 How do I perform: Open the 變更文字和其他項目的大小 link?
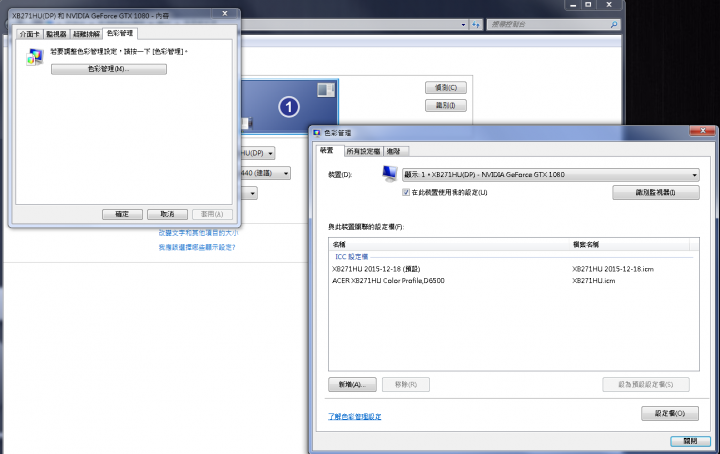tap(198, 233)
